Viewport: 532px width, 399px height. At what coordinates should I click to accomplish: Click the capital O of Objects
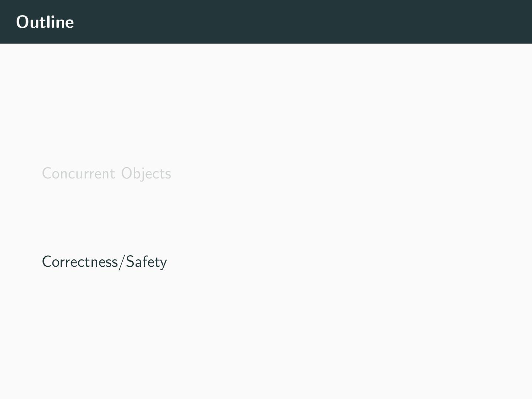(127, 174)
